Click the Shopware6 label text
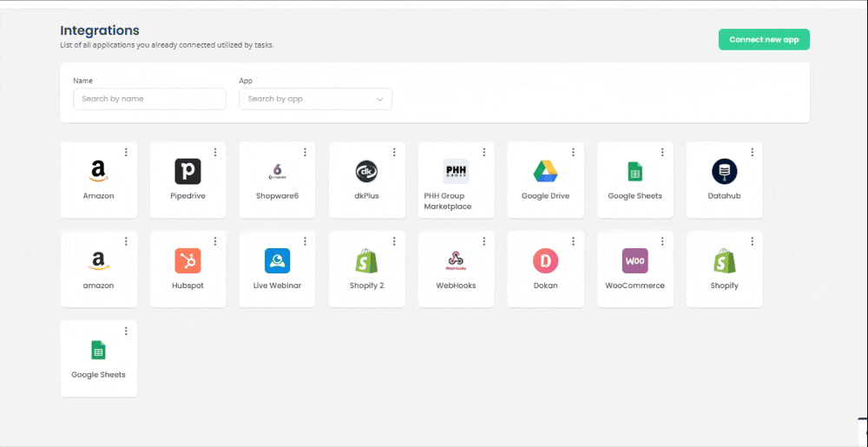868x447 pixels. point(277,196)
